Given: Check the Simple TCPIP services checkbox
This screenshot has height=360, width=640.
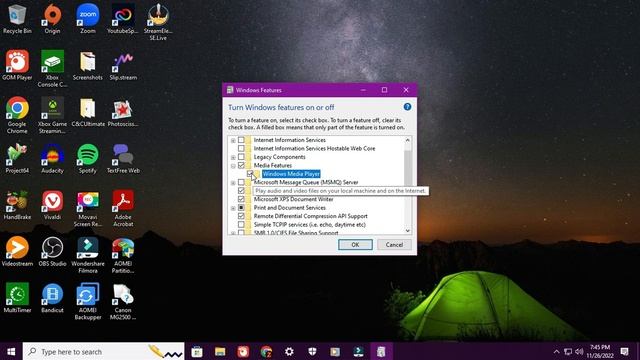Looking at the screenshot, I should coord(241,225).
